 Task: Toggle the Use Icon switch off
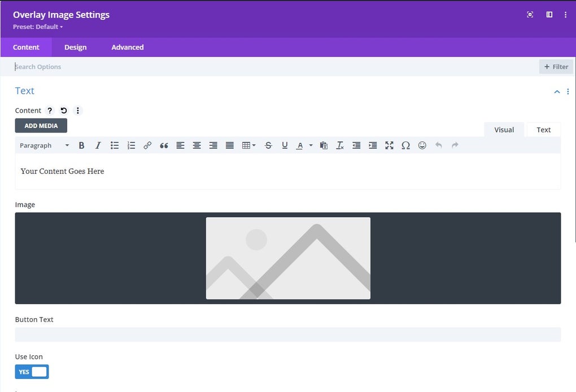coord(32,372)
